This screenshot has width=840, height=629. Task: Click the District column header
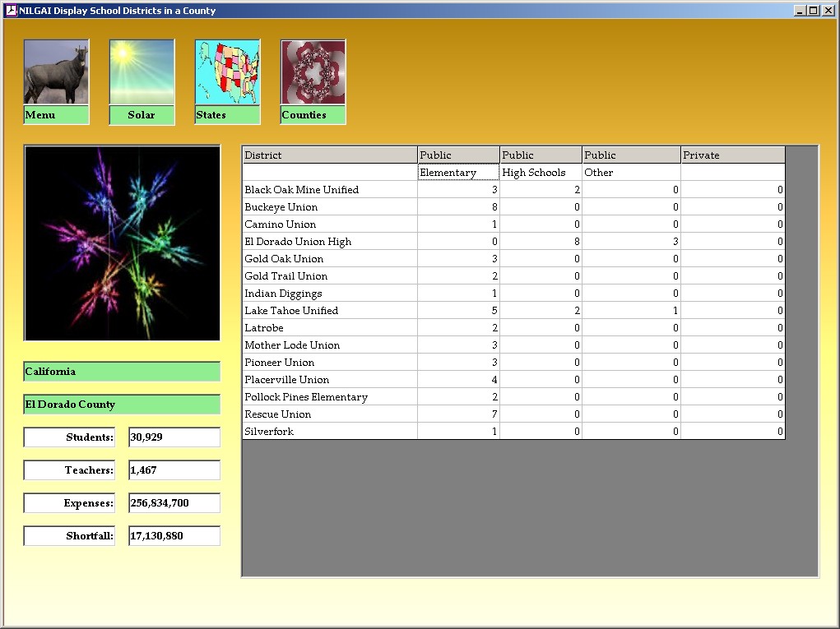coord(329,155)
